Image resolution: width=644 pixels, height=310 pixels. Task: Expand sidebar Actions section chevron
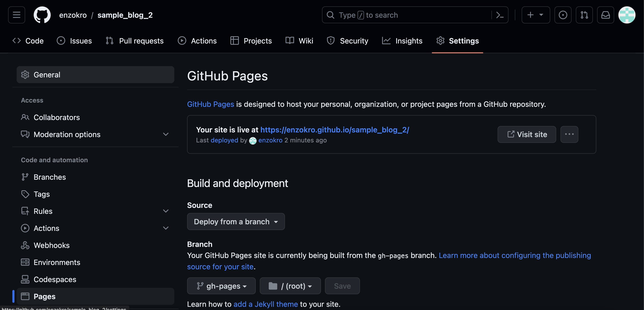pyautogui.click(x=166, y=228)
